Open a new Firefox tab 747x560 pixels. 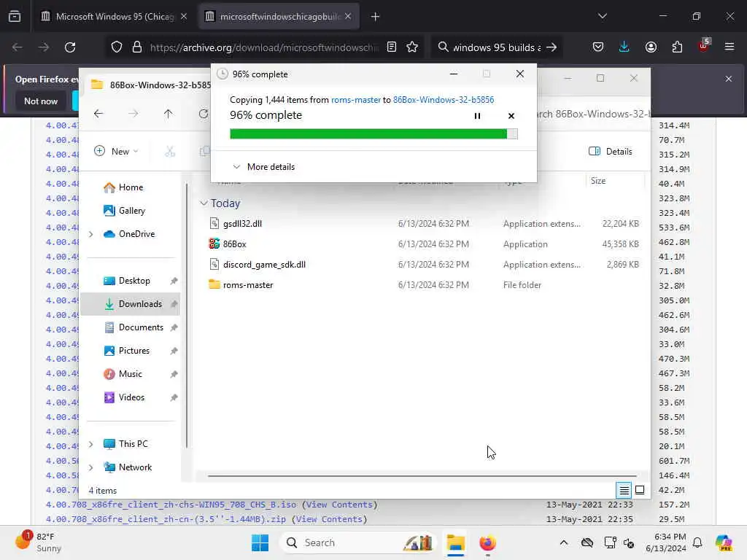(x=376, y=17)
